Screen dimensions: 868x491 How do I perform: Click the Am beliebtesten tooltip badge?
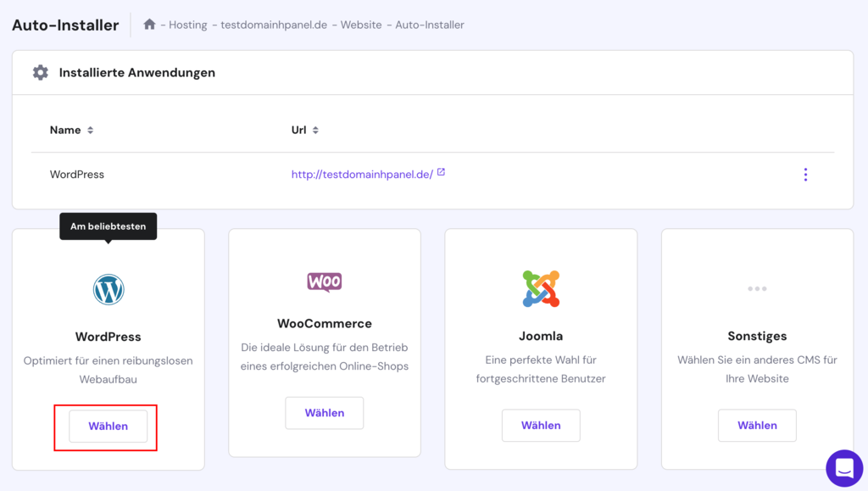pyautogui.click(x=108, y=226)
